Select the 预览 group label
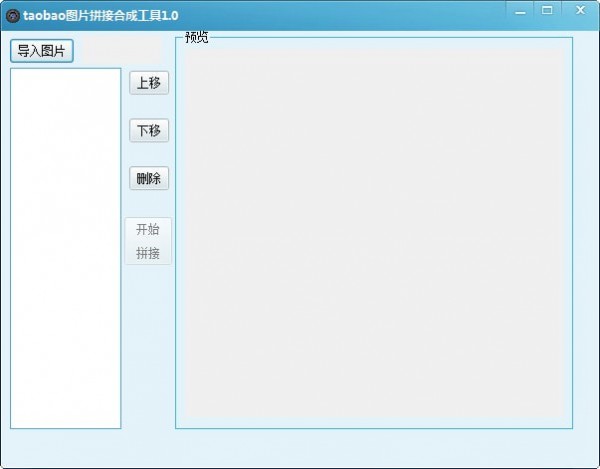Screen dimensions: 600x469 click(197, 38)
